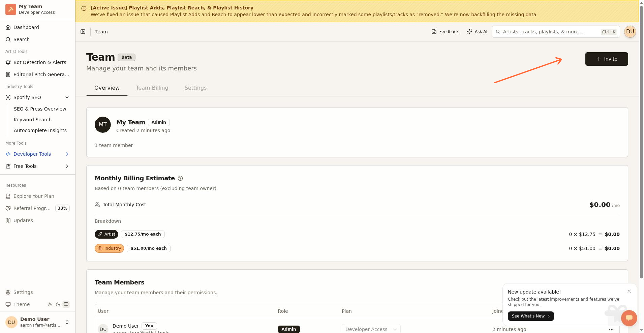The image size is (644, 333).
Task: Open Bot Detection & Alerts
Action: tap(37, 62)
